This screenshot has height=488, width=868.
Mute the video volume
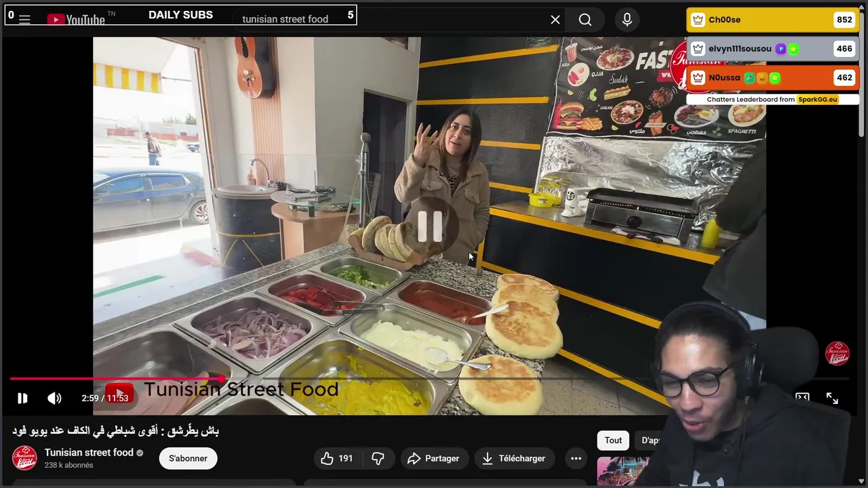point(54,398)
